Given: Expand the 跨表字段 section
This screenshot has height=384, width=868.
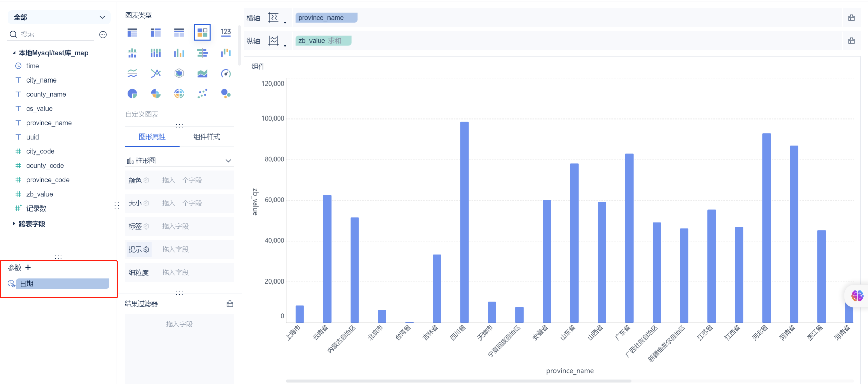Looking at the screenshot, I should [x=14, y=224].
